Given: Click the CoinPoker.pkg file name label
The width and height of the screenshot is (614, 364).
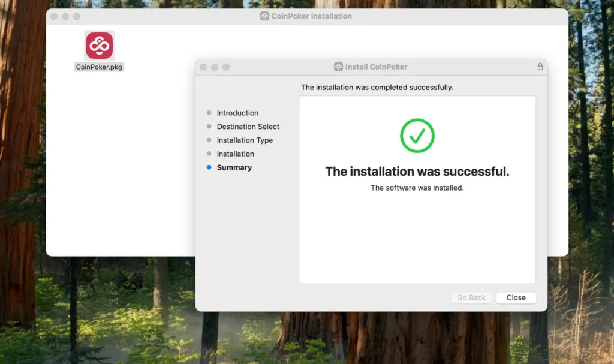Looking at the screenshot, I should point(99,67).
